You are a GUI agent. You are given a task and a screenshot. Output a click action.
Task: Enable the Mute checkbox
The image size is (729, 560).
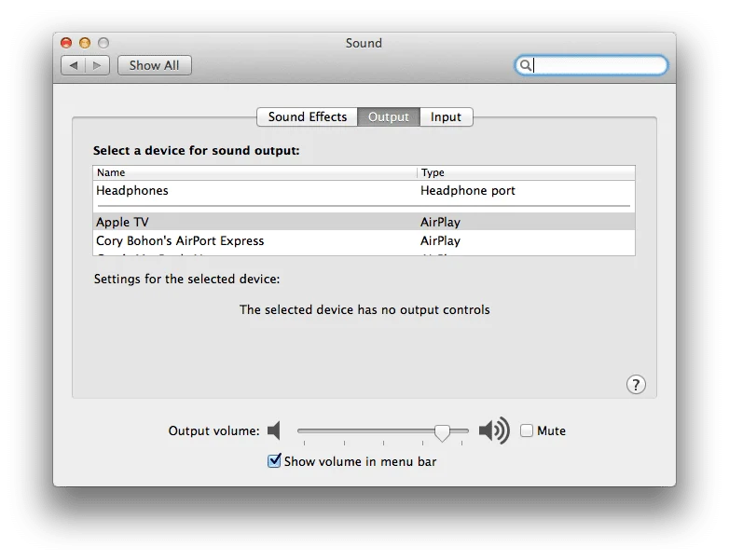pyautogui.click(x=527, y=430)
